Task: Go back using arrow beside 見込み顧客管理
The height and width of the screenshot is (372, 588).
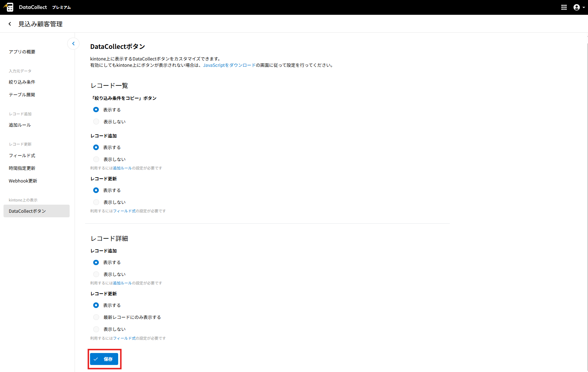Action: (x=10, y=24)
